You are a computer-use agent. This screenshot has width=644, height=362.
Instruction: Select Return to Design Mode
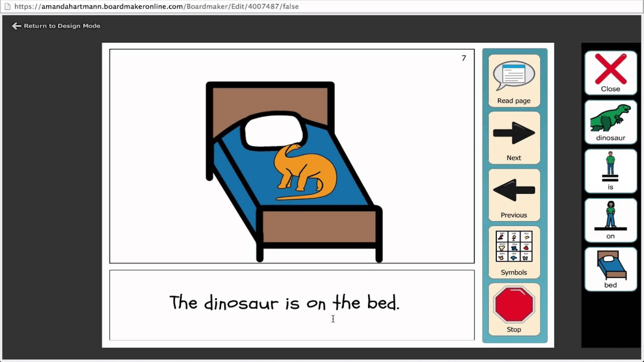click(x=61, y=25)
